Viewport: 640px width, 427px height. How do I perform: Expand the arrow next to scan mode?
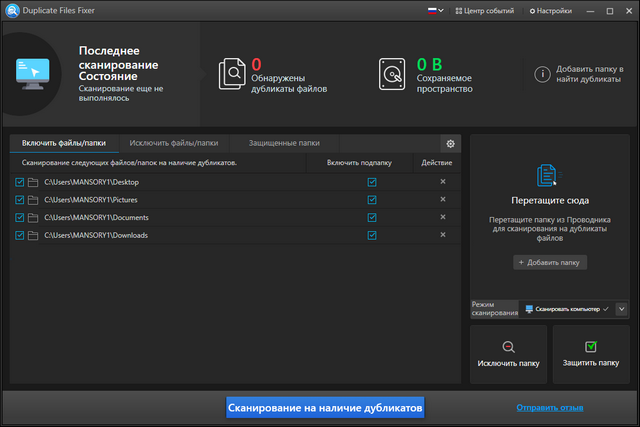(x=621, y=310)
